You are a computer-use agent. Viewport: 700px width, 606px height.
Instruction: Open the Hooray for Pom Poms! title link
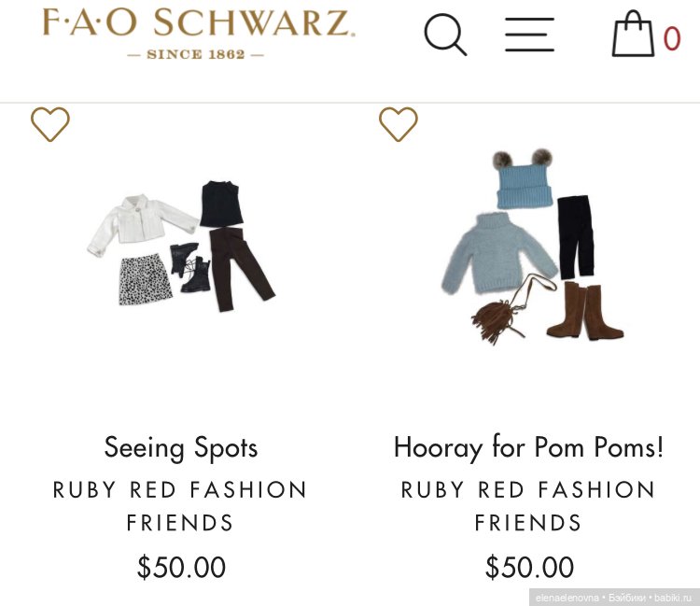pyautogui.click(x=528, y=447)
